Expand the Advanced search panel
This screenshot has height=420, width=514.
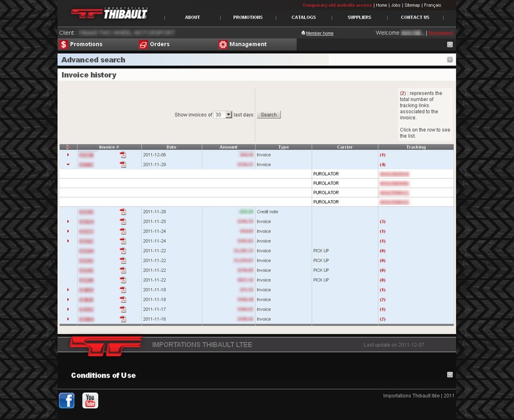pyautogui.click(x=449, y=60)
